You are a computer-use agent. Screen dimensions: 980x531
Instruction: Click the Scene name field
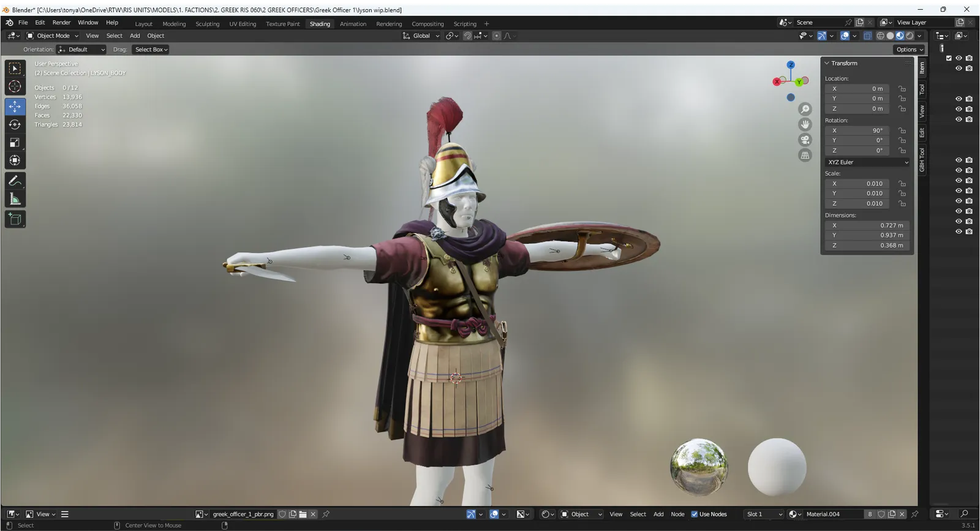point(818,23)
